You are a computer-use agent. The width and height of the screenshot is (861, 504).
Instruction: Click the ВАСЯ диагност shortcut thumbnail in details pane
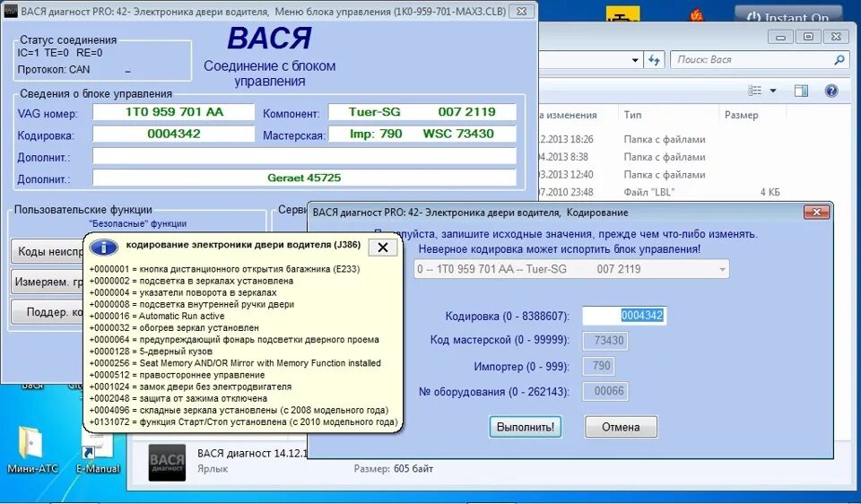point(167,462)
